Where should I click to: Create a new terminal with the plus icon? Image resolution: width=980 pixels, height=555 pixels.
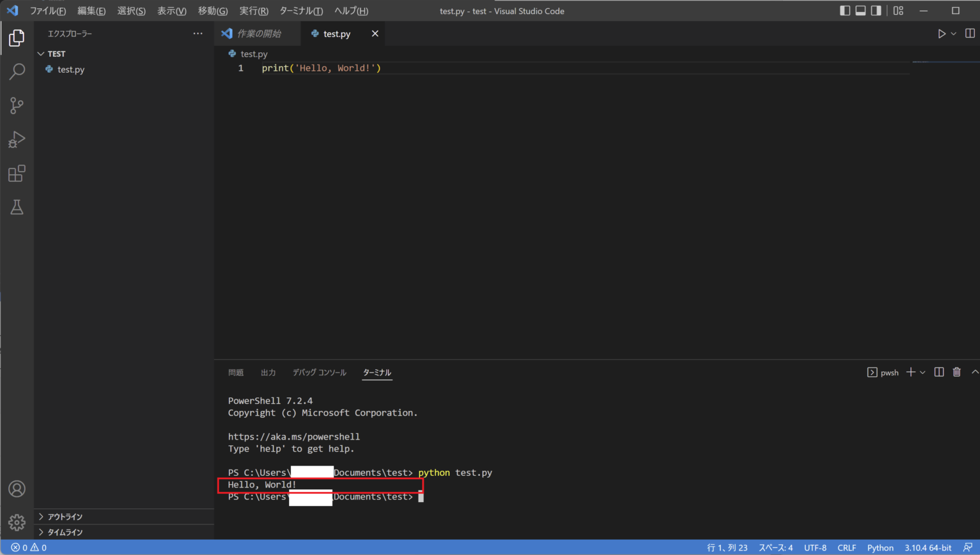coord(911,372)
